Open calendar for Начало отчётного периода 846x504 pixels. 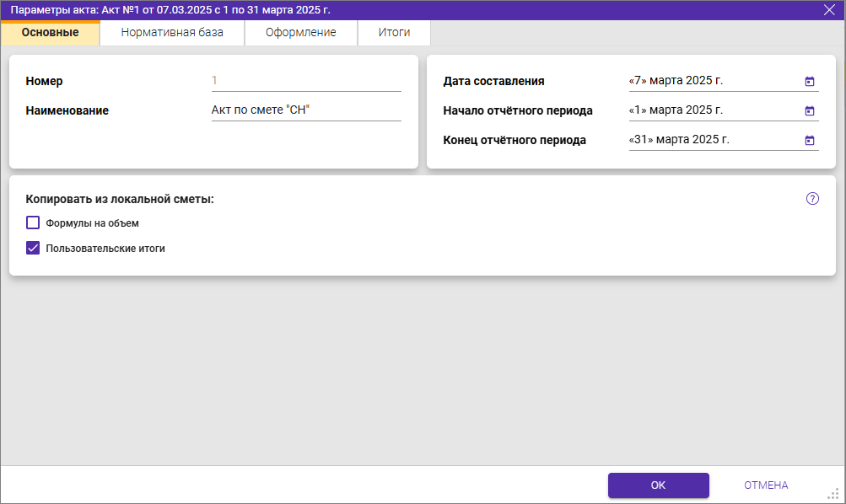(809, 111)
